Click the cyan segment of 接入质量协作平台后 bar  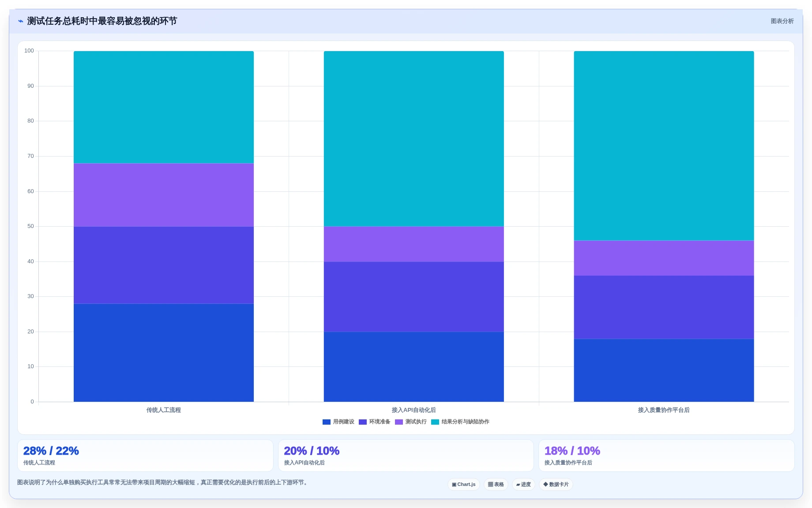664,146
